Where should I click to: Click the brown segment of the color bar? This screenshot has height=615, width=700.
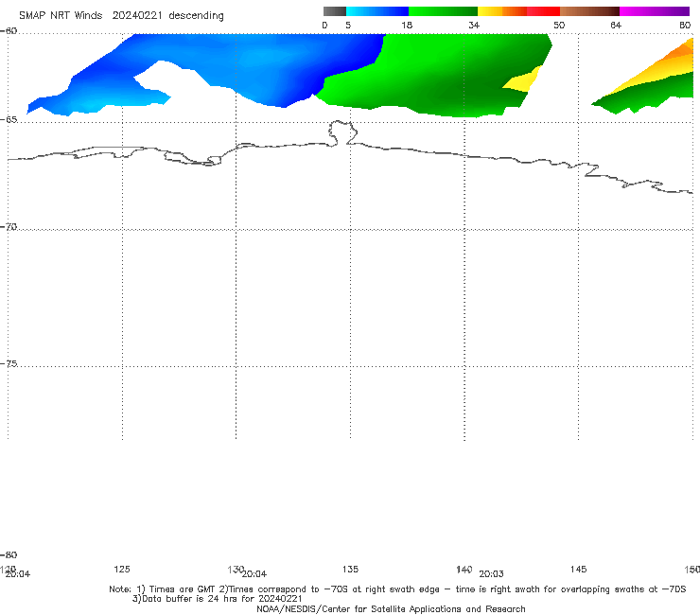pos(589,11)
